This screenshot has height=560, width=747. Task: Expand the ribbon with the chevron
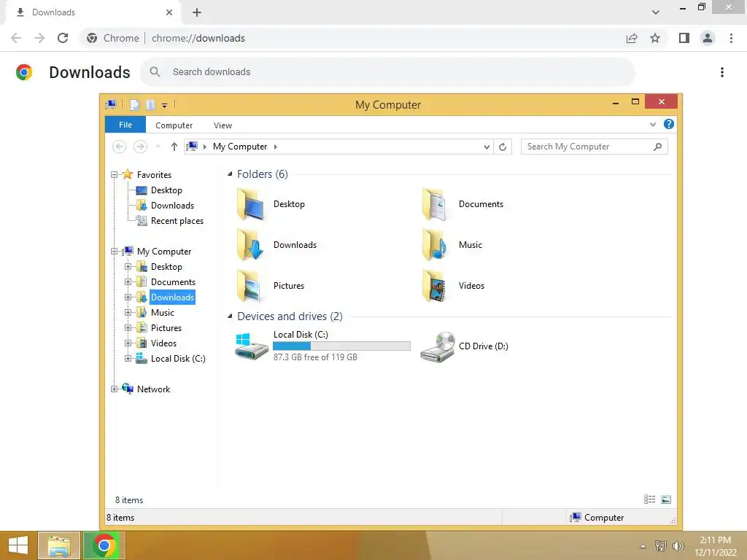pos(653,125)
